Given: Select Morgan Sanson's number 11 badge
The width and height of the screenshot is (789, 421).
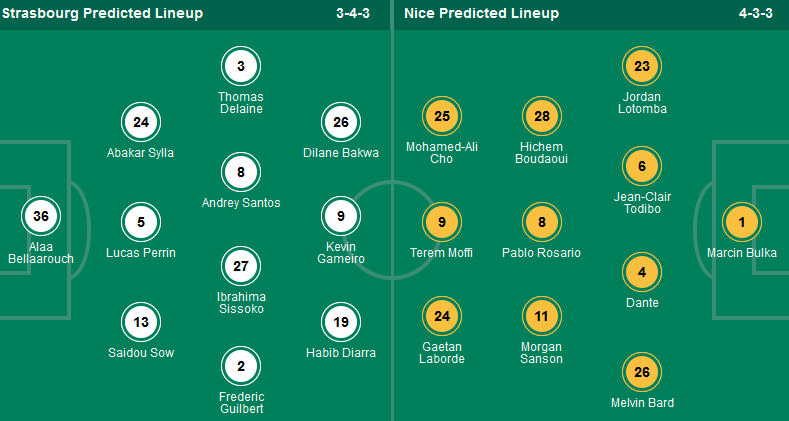Looking at the screenshot, I should coord(541,317).
